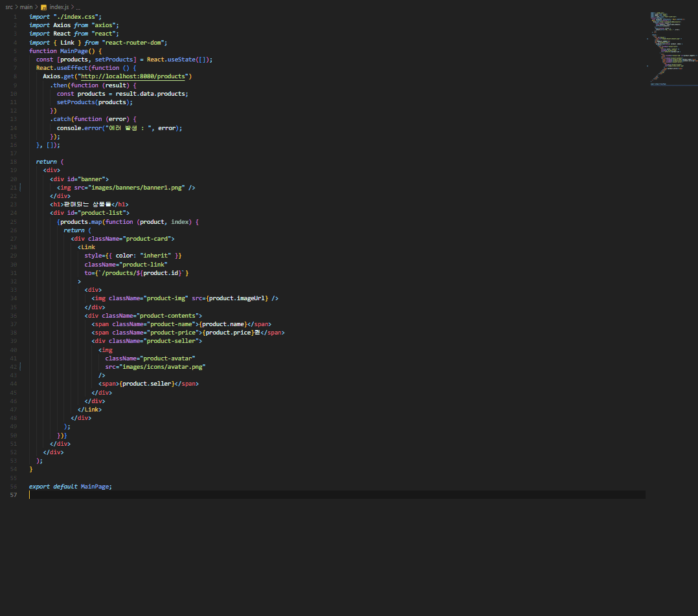This screenshot has width=698, height=616.
Task: Open the src folder breadcrumb
Action: [x=9, y=7]
